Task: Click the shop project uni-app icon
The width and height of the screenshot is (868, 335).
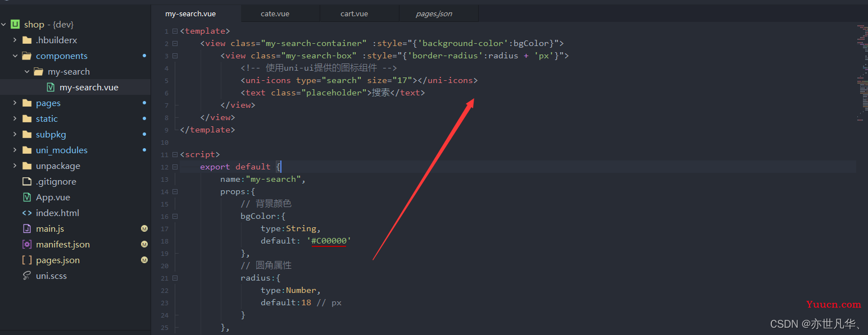Action: 15,24
